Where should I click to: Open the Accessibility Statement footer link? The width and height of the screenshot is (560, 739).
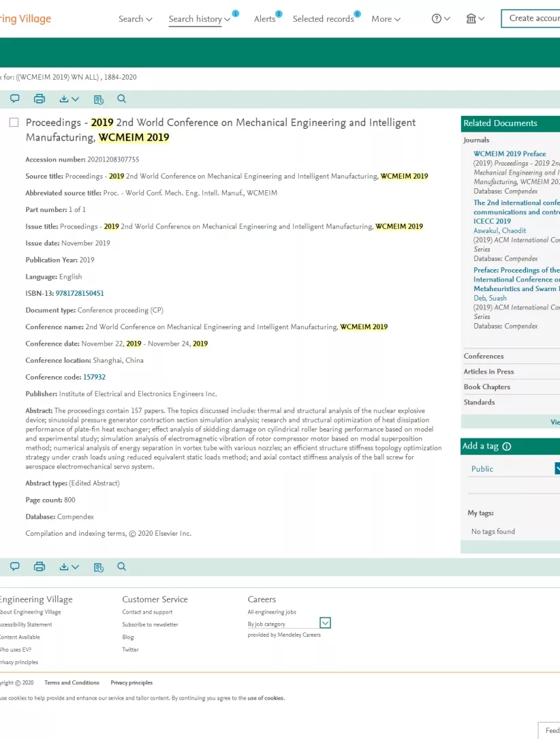[26, 624]
